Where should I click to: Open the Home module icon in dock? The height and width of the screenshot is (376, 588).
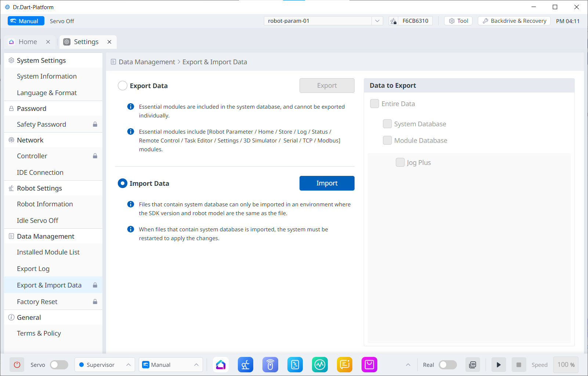click(221, 365)
